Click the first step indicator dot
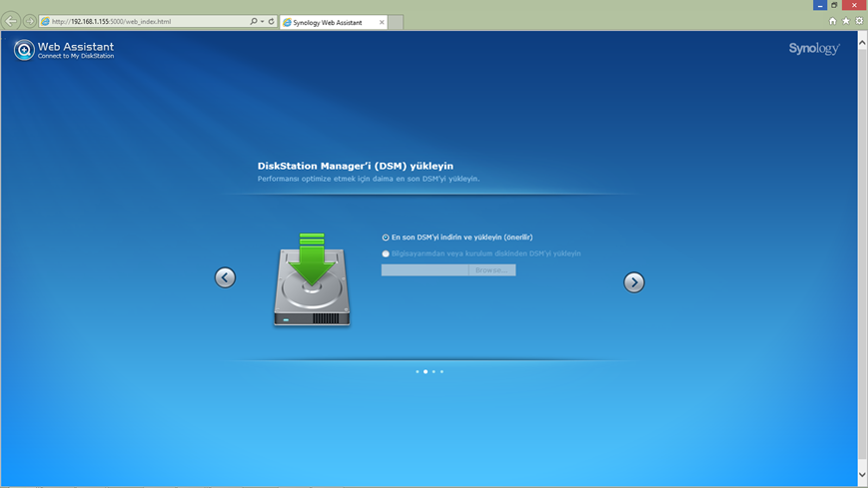Image resolution: width=868 pixels, height=488 pixels. click(x=418, y=372)
